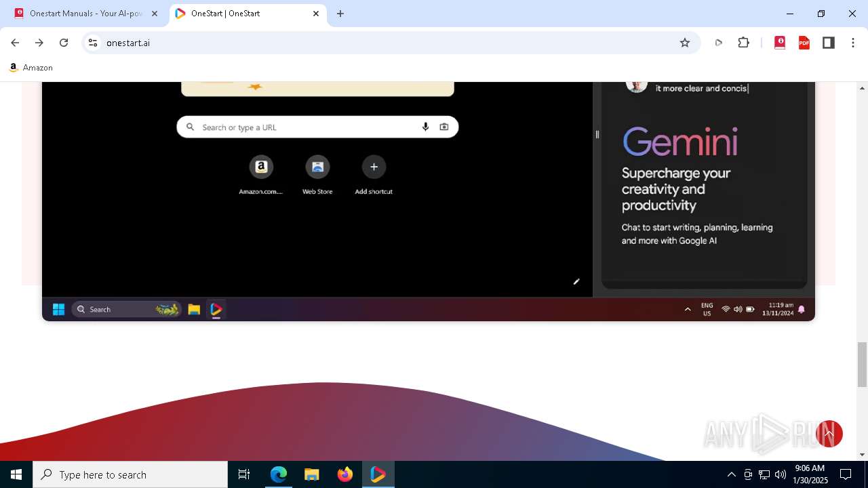Viewport: 868px width, 488px height.
Task: Open the Amazon.com shortcut tile
Action: tap(261, 175)
